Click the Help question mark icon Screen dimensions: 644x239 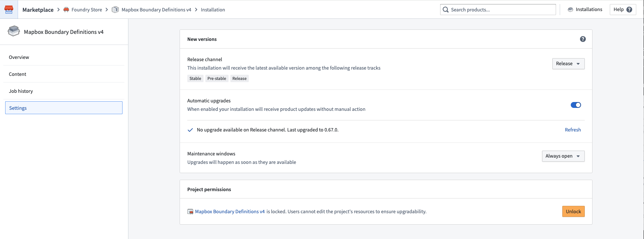(x=629, y=10)
